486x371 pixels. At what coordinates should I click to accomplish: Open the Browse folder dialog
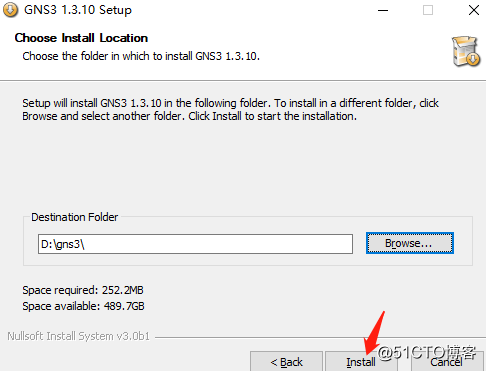click(x=410, y=243)
